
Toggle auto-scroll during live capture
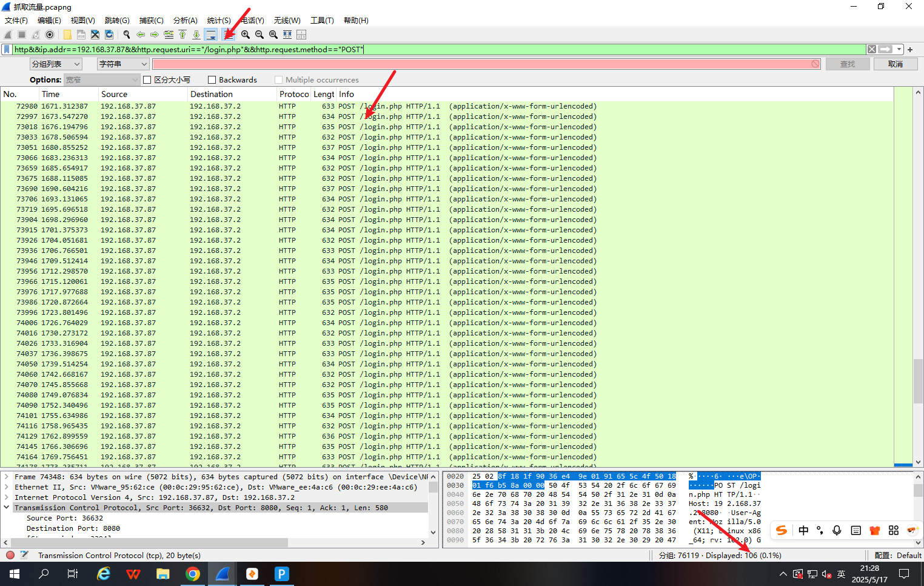click(x=210, y=35)
